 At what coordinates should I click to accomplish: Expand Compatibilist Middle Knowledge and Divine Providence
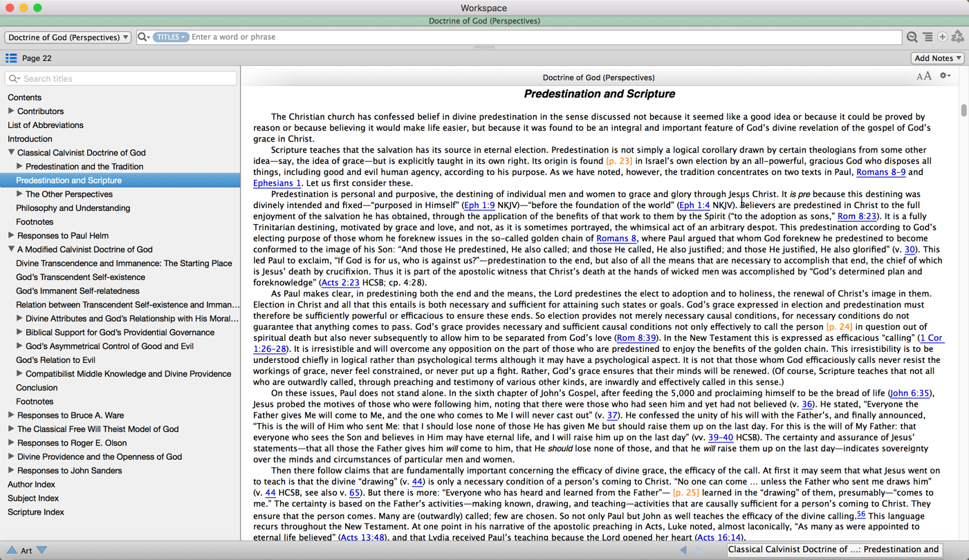(19, 373)
